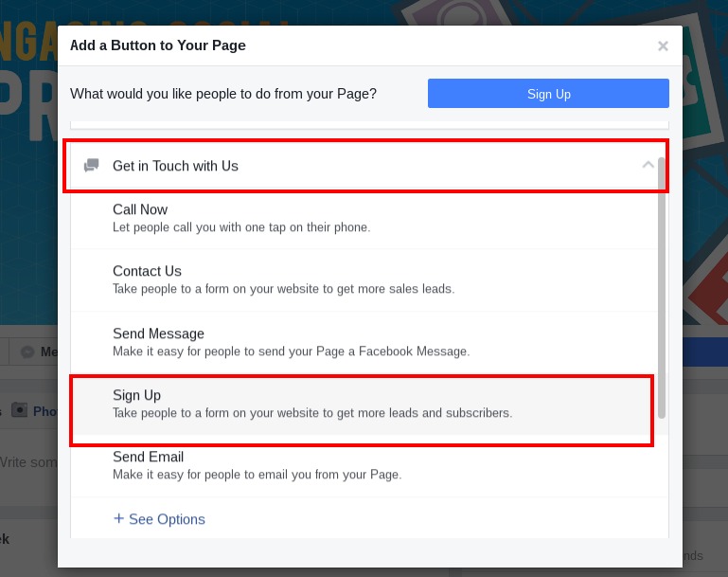This screenshot has width=728, height=577.
Task: Close the Add a Button dialog
Action: coord(663,46)
